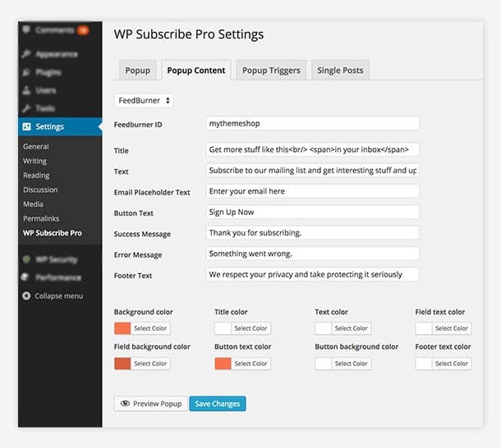Click the Settings sliders icon in sidebar
The height and width of the screenshot is (448, 501).
[27, 127]
